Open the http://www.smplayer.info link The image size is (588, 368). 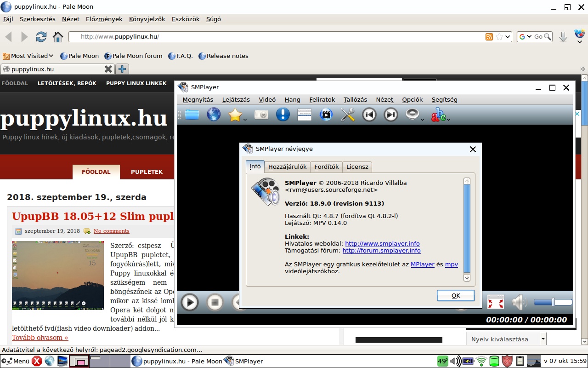pos(382,243)
